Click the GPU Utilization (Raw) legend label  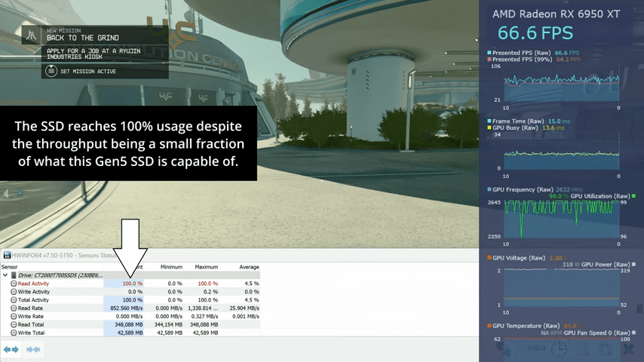(x=600, y=196)
